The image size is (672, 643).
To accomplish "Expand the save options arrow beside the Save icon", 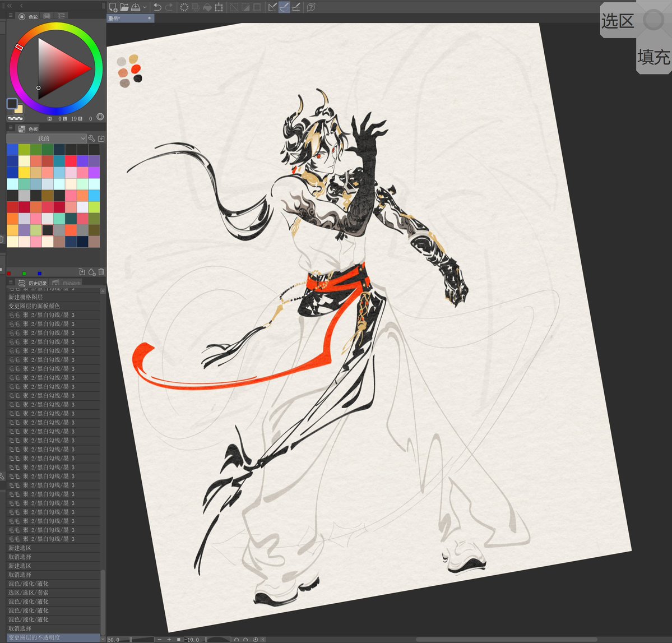I will pos(145,7).
